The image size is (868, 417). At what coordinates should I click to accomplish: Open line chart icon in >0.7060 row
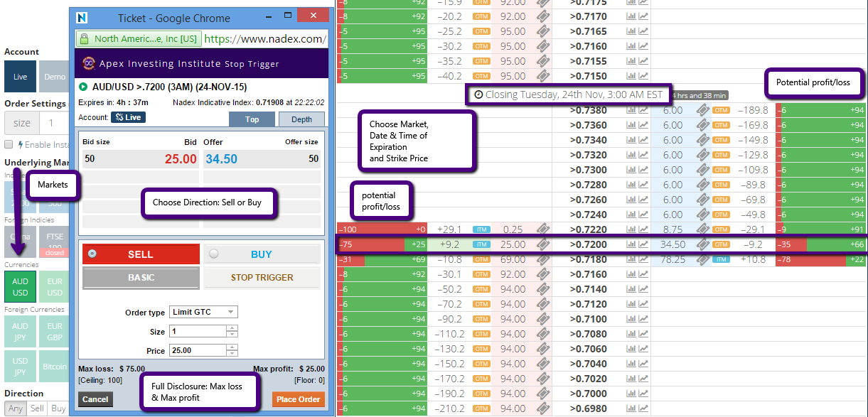tap(643, 349)
